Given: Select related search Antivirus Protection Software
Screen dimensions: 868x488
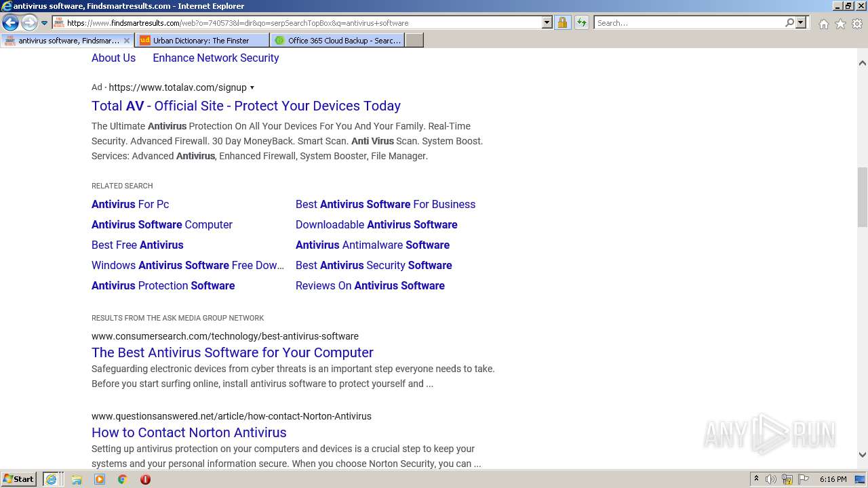Looking at the screenshot, I should click(163, 285).
